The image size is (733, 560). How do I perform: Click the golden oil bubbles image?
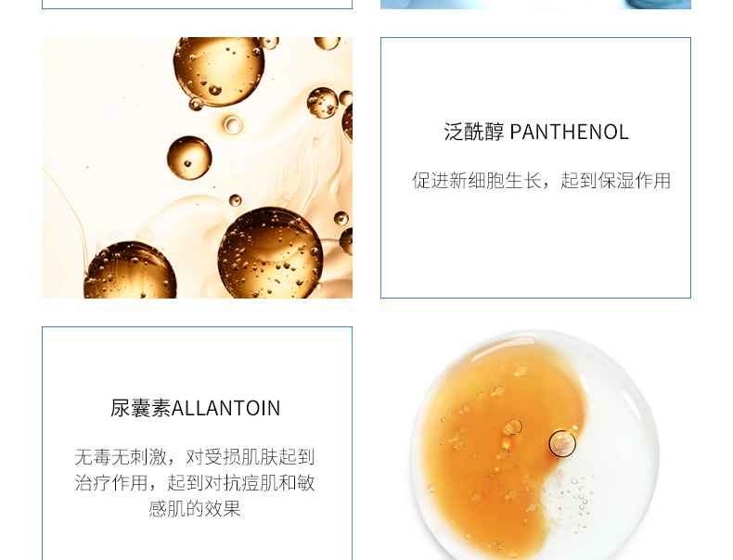tap(197, 168)
